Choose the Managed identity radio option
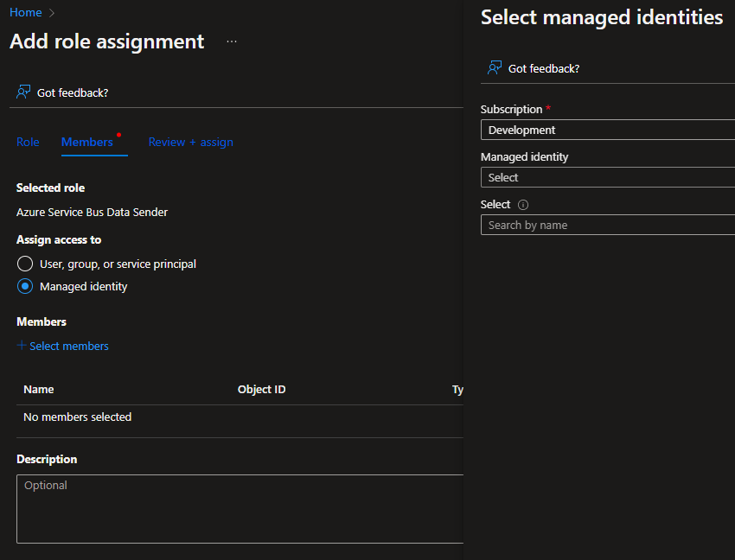Screen dimensions: 735x560 click(25, 286)
